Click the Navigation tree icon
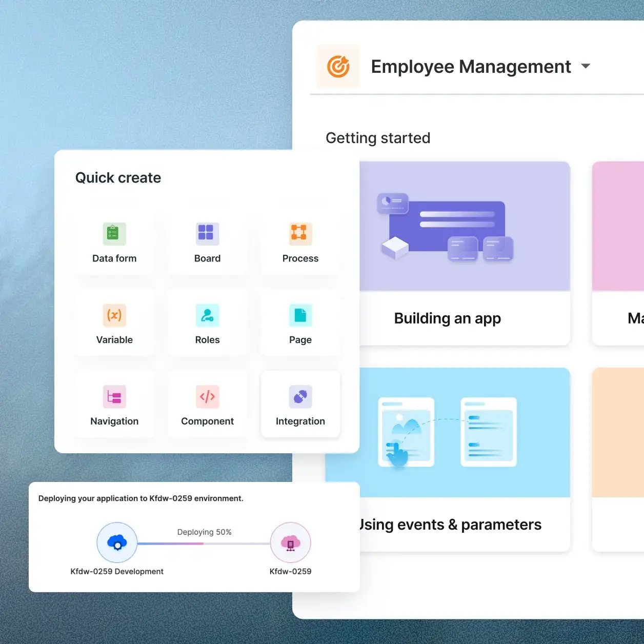The image size is (644, 644). click(114, 396)
